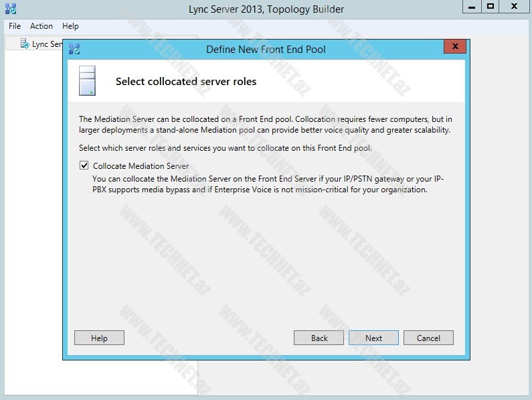Click the Define New Front End Pool title bar
Viewport: 532px width, 400px height.
tap(266, 49)
